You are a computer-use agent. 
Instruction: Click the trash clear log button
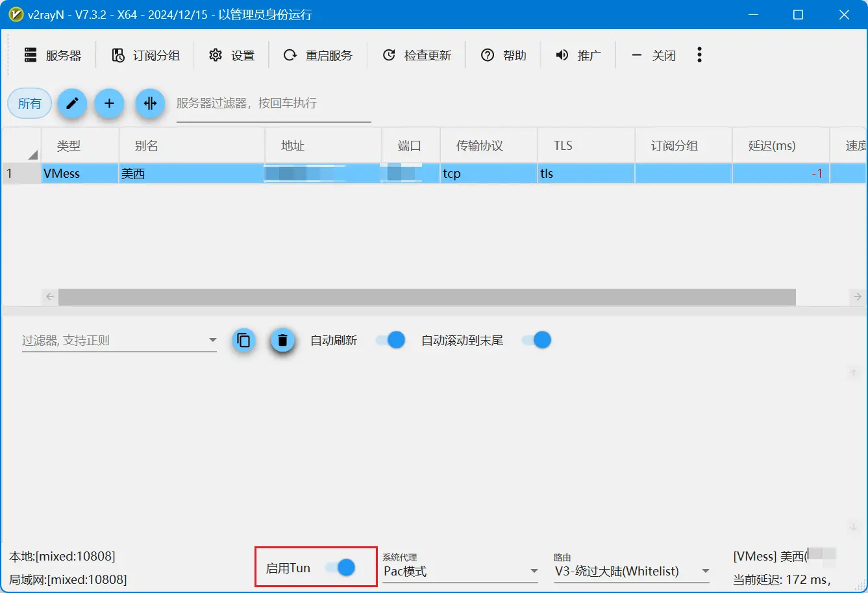tap(282, 340)
